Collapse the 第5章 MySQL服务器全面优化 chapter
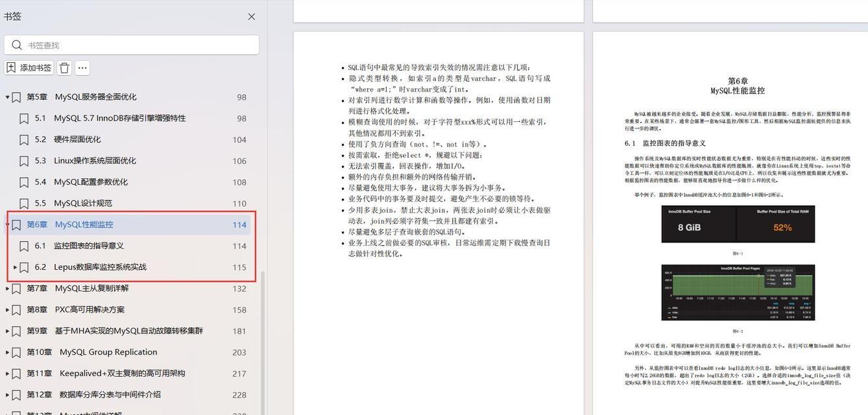This screenshot has width=868, height=415. (x=7, y=97)
